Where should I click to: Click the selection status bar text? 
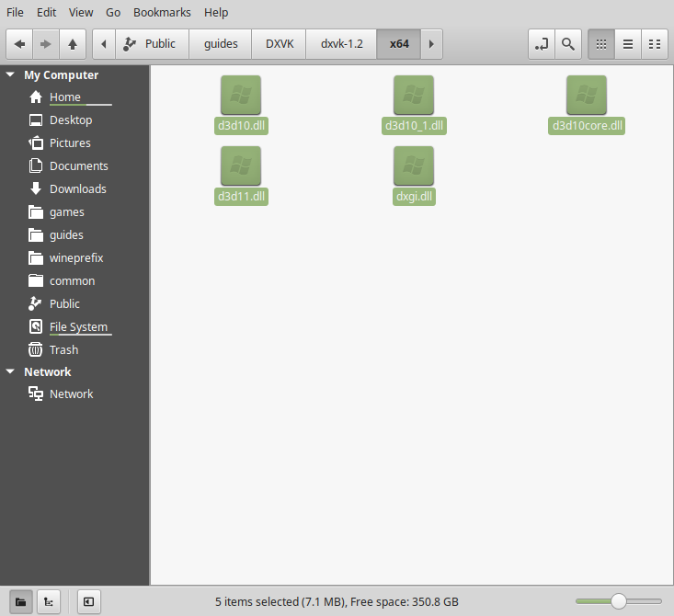point(337,601)
